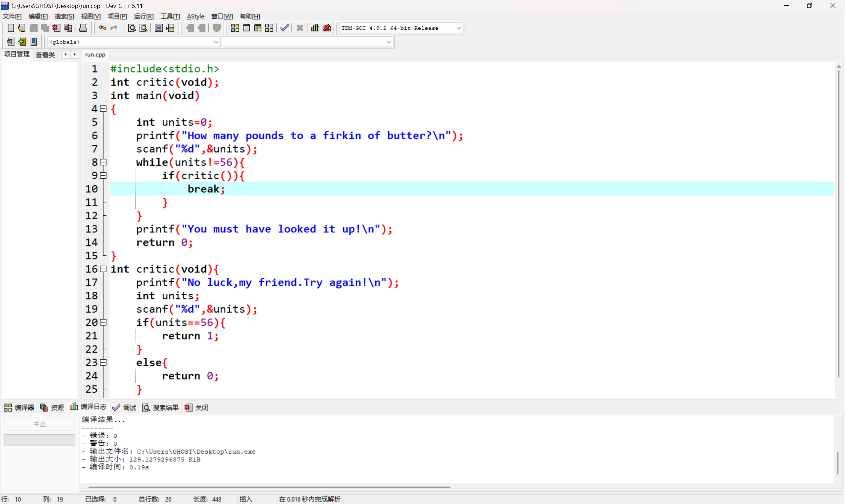Screen dimensions: 845x504
Task: Open the TDM-GCC compiler selection dropdown
Action: (x=458, y=28)
